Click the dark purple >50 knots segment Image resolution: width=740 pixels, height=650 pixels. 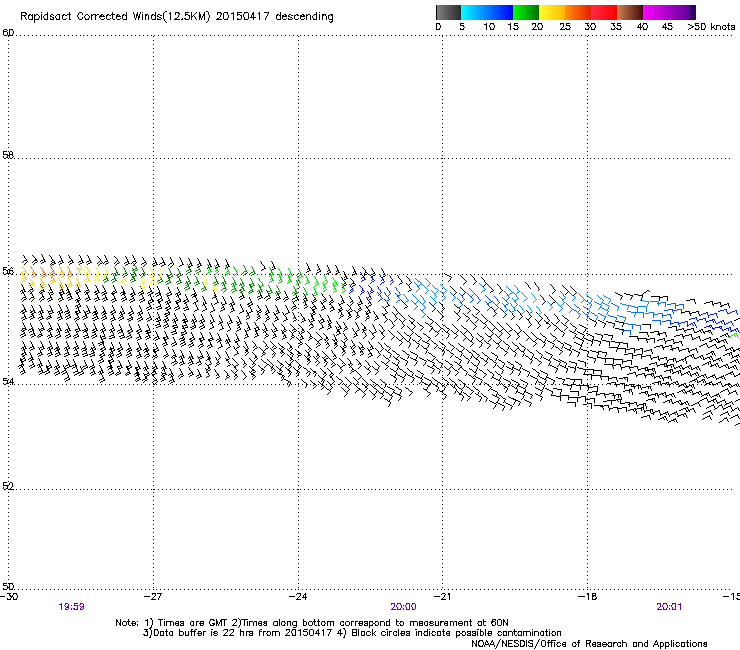pos(692,12)
